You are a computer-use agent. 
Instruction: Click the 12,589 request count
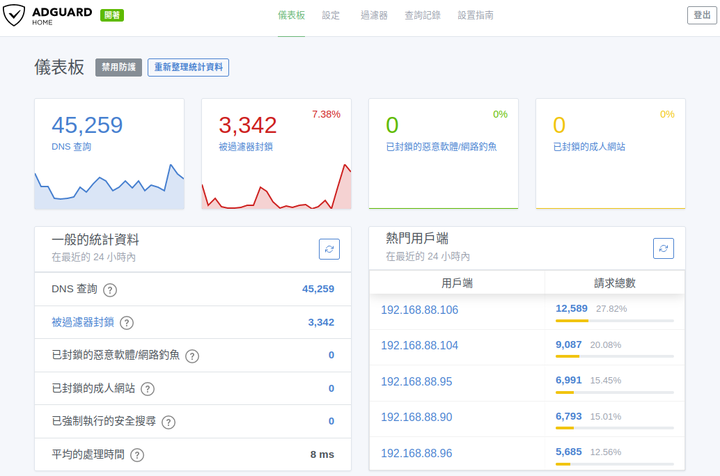click(x=571, y=308)
